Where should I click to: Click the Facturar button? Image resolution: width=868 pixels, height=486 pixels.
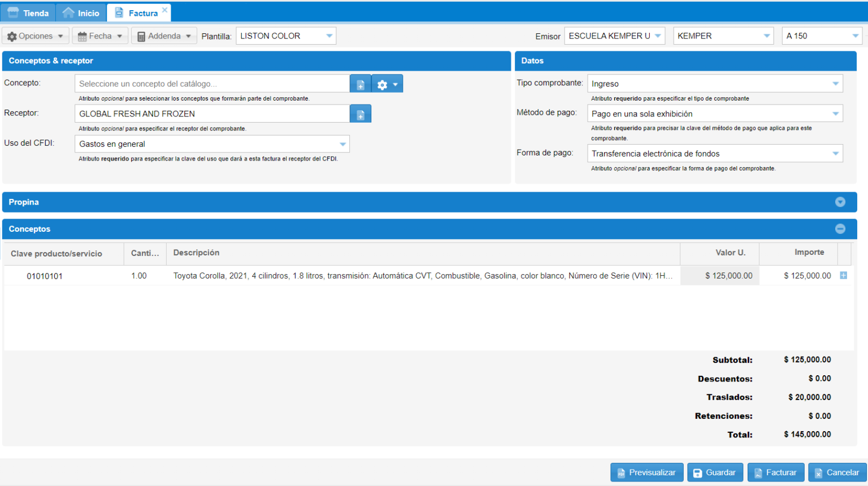coord(775,472)
